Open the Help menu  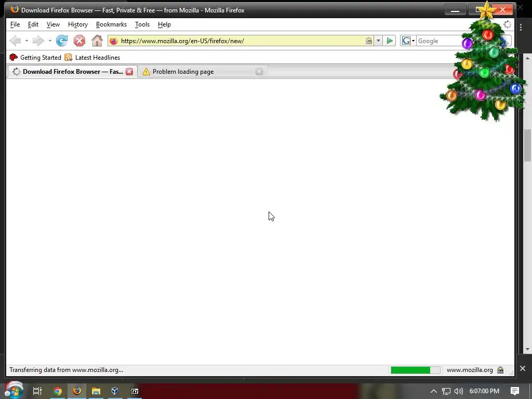164,24
